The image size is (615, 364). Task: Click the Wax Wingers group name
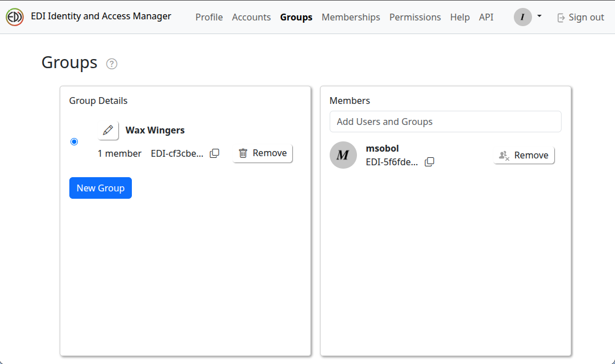tap(155, 130)
